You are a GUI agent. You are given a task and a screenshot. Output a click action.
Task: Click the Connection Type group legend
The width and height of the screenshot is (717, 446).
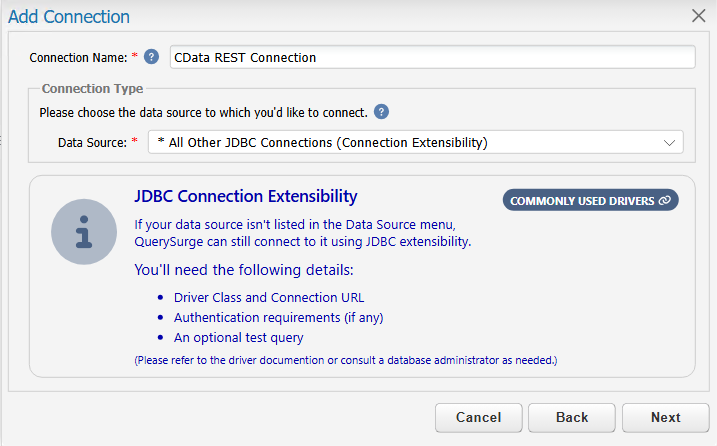[x=92, y=88]
